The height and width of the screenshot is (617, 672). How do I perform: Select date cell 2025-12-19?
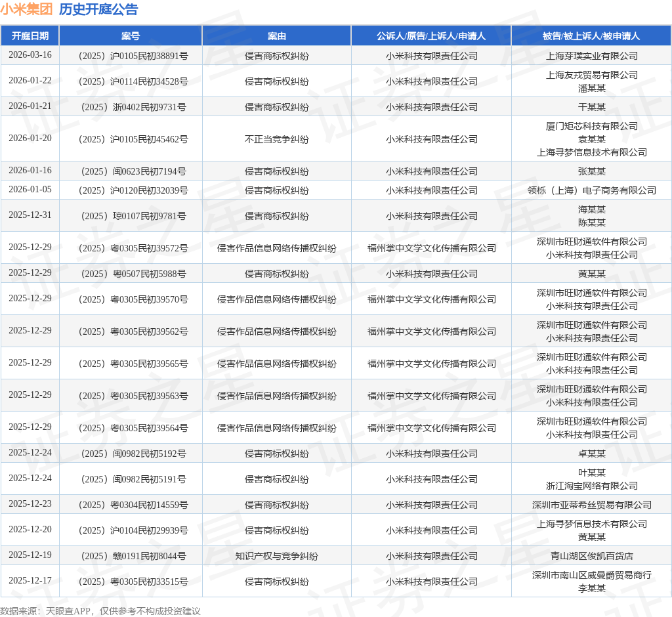30,555
